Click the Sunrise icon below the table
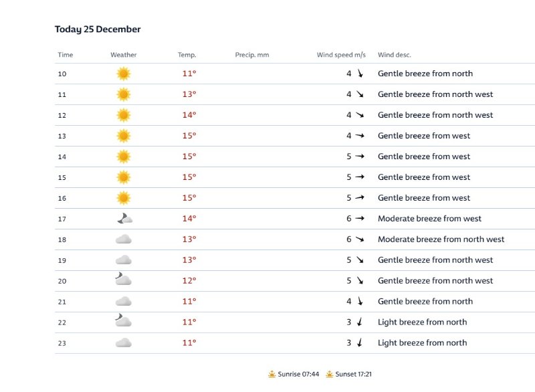Viewport: 535px width, 392px height. [x=272, y=374]
